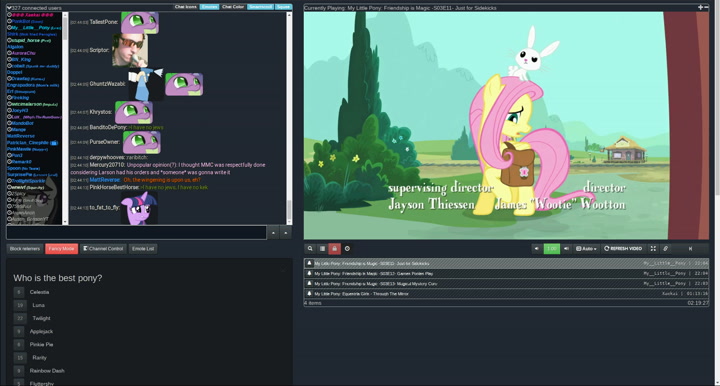Click to_fat_to_fly's Twilight emote

[139, 208]
